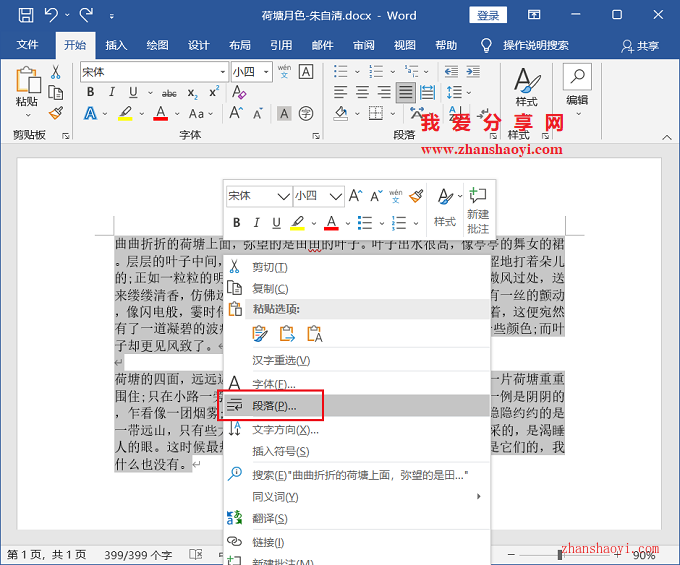Redo the last action
The width and height of the screenshot is (680, 565).
(x=86, y=15)
